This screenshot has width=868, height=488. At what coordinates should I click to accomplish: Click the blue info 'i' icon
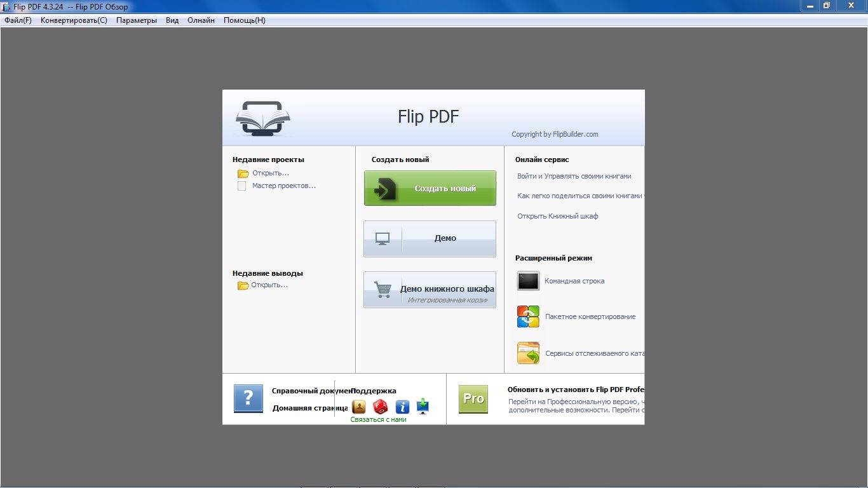pos(402,407)
